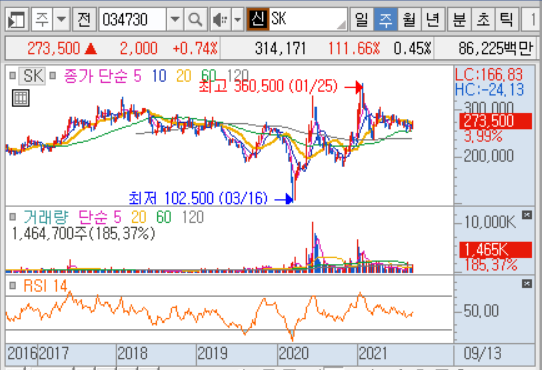Screen dimensions: 542x370
Task: Click the 86,225백만 trading value
Action: [495, 48]
